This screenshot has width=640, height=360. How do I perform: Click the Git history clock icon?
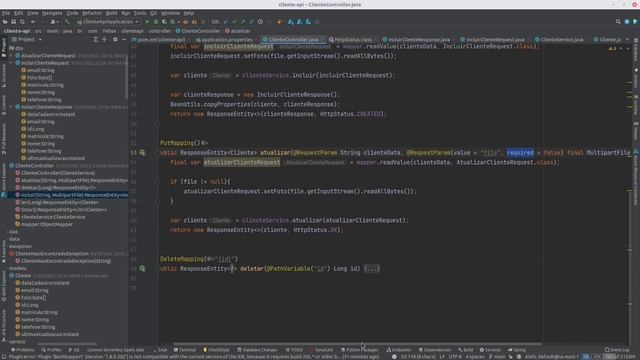click(260, 22)
